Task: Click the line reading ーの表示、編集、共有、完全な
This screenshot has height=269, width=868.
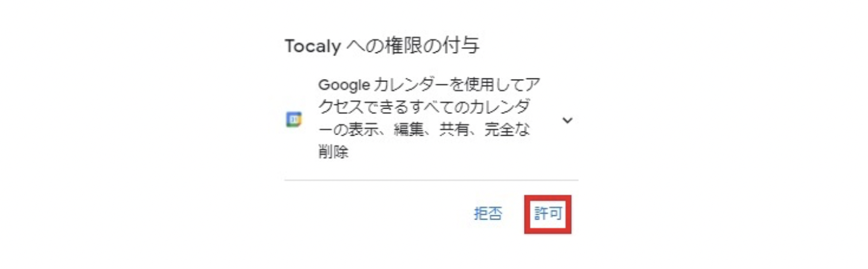Action: click(x=424, y=130)
